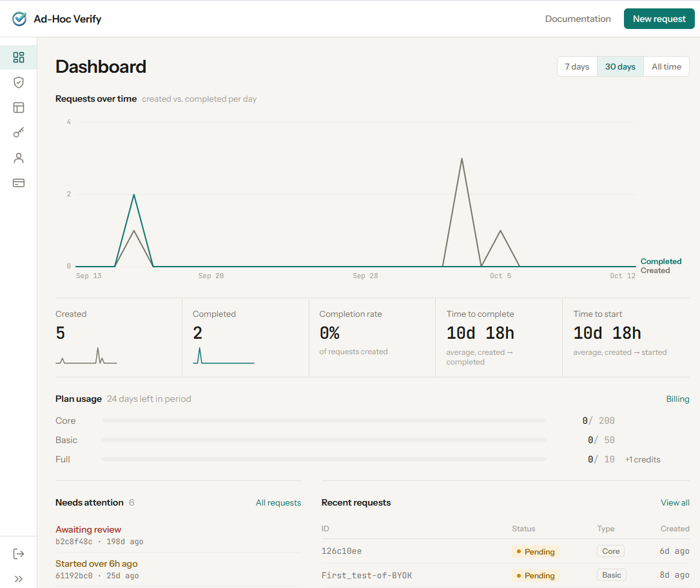Click the Completion rate 0% value
The width and height of the screenshot is (700, 588).
click(329, 333)
